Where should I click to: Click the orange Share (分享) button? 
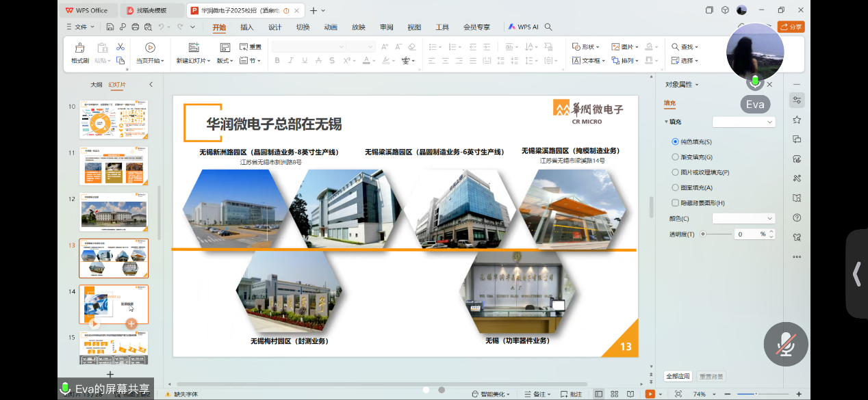click(791, 27)
